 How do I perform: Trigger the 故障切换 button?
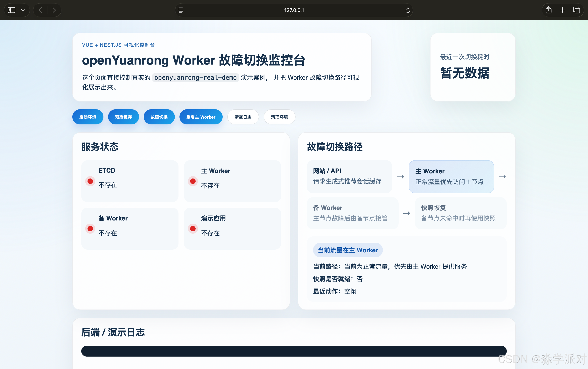[159, 117]
